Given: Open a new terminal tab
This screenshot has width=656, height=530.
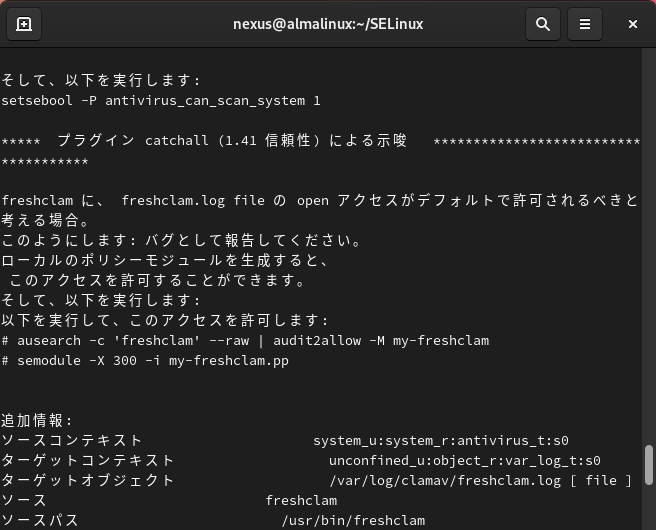Looking at the screenshot, I should point(24,24).
